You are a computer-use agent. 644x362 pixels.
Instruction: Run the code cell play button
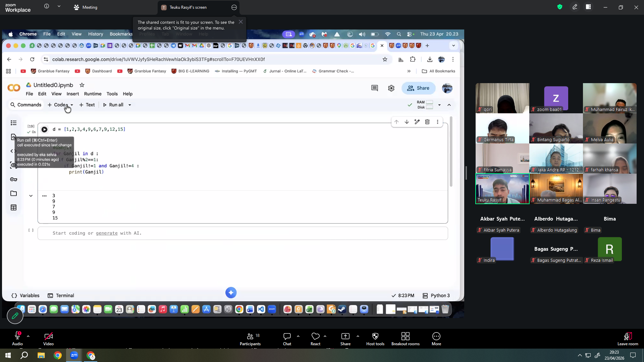[x=44, y=129]
